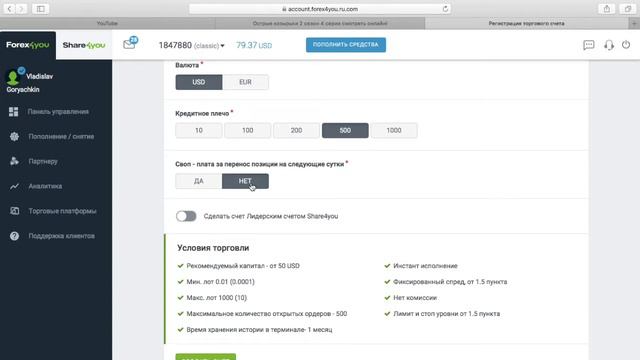Screen dimensions: 640x360
Task: Click the Vladislav Goryachkin profile name
Action: pos(29,83)
